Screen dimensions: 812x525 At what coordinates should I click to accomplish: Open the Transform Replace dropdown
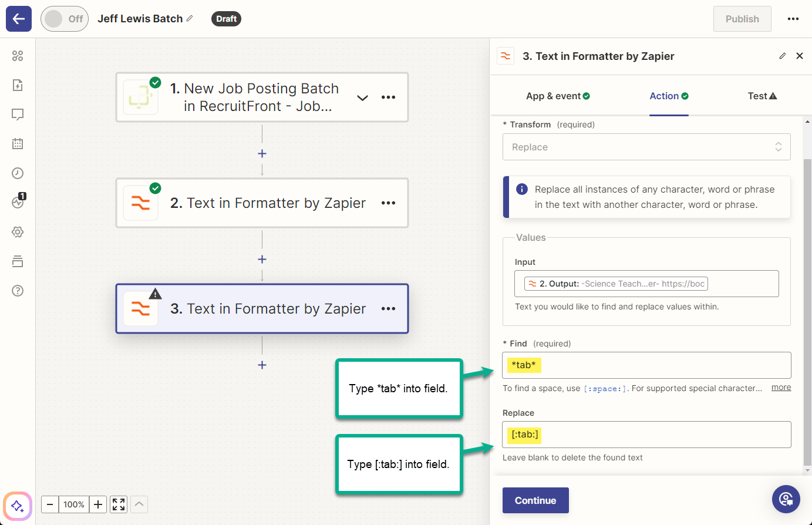[646, 147]
